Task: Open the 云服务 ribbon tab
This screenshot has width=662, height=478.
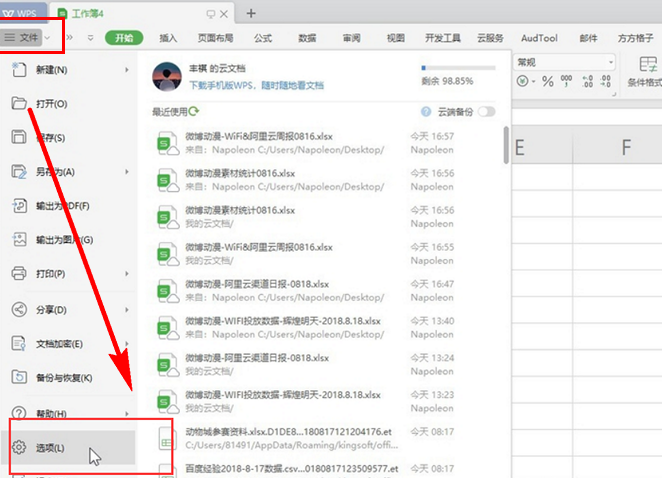Action: tap(490, 38)
